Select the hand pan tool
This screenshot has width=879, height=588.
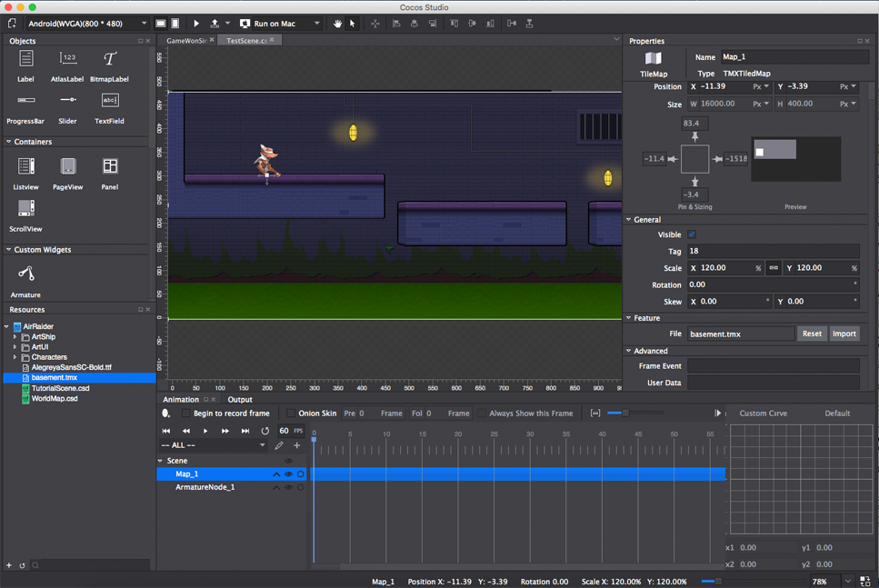pos(338,24)
